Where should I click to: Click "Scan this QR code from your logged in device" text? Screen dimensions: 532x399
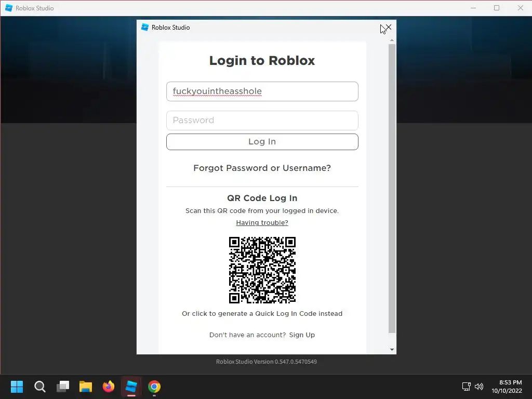pyautogui.click(x=262, y=211)
